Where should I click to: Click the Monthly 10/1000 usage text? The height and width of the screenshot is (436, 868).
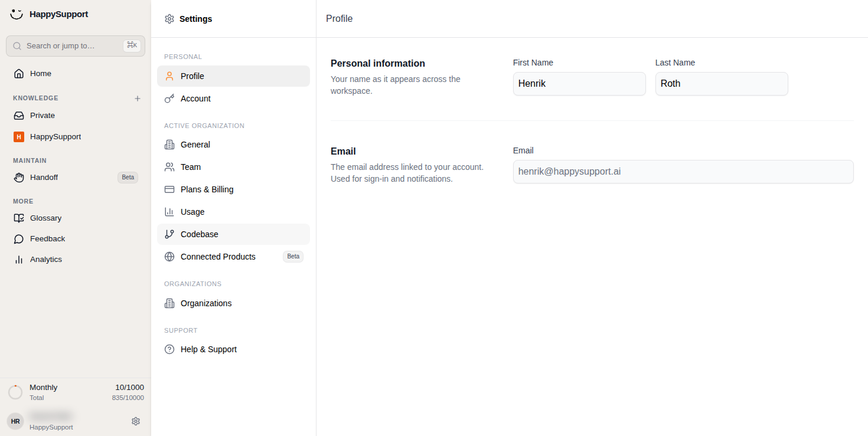[87, 388]
